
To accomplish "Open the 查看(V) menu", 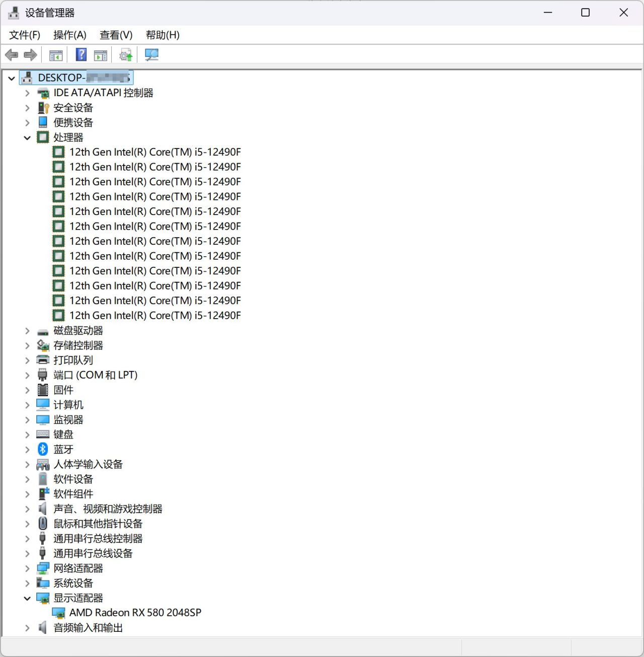I will point(116,35).
